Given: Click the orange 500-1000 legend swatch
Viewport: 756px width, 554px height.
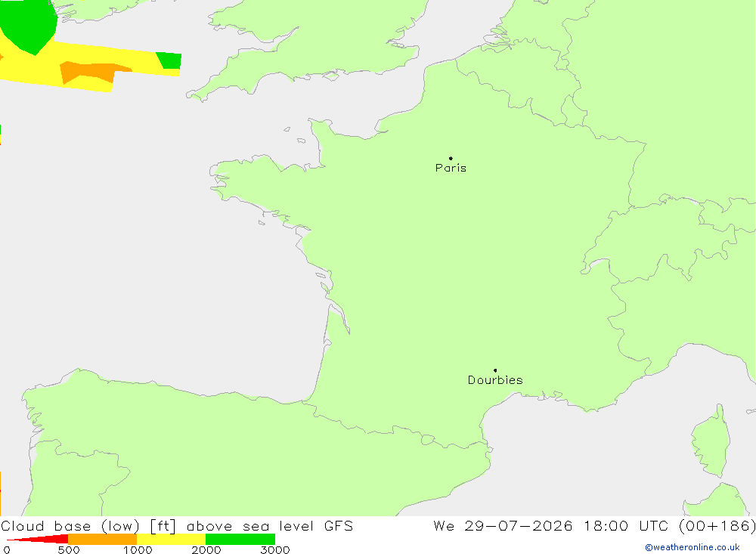Looking at the screenshot, I should coord(102,539).
